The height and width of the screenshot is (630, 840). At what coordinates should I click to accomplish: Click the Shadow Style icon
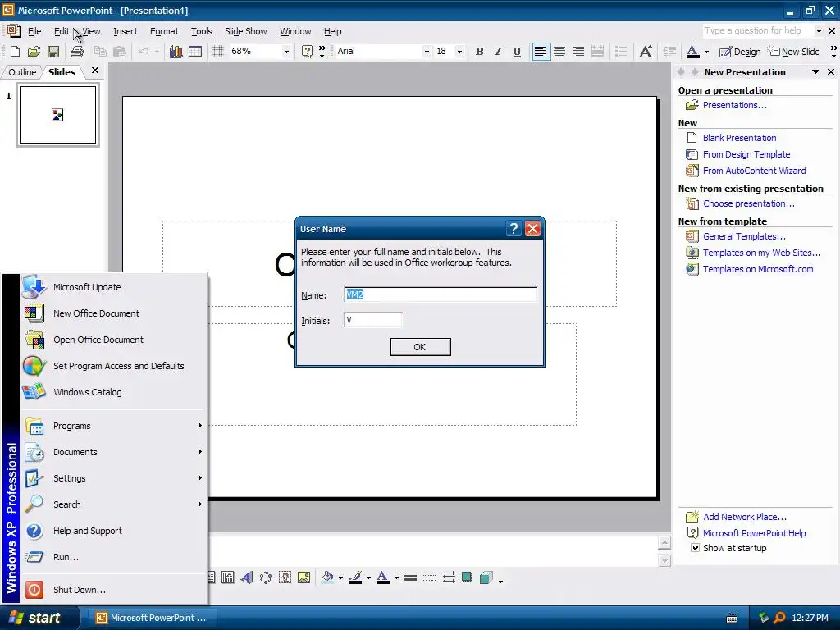point(467,577)
